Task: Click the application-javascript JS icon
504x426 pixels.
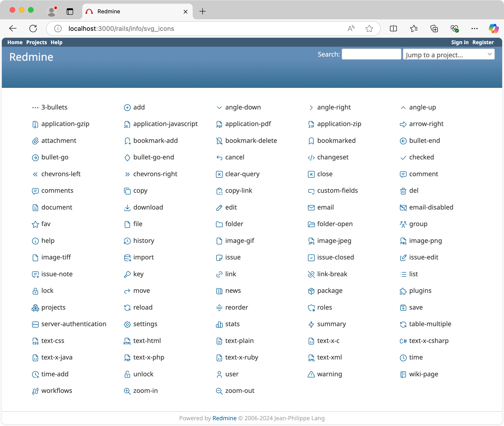Action: click(127, 124)
